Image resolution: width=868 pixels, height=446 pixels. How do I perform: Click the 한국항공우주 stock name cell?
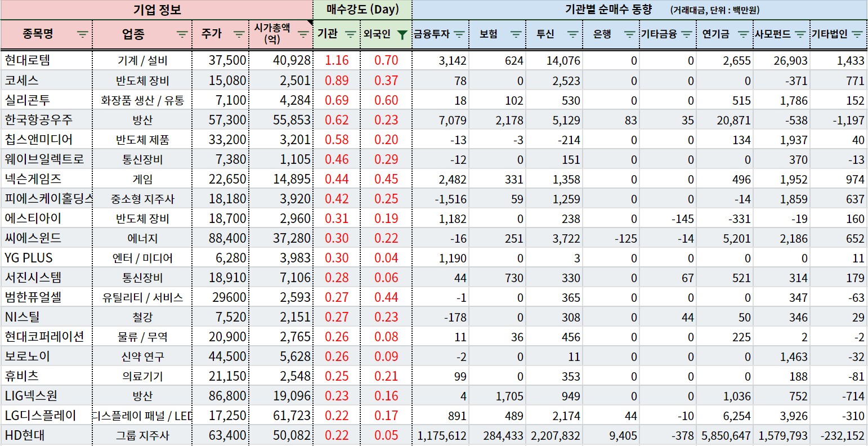point(46,119)
